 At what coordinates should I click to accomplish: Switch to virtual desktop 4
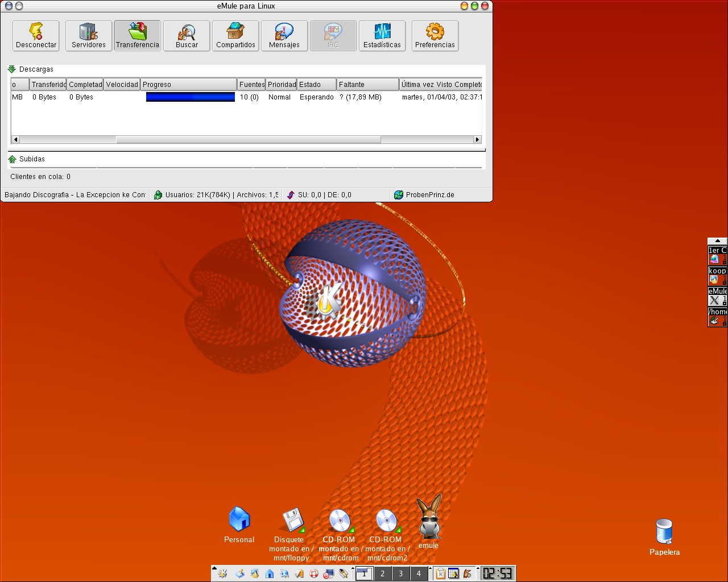point(419,573)
